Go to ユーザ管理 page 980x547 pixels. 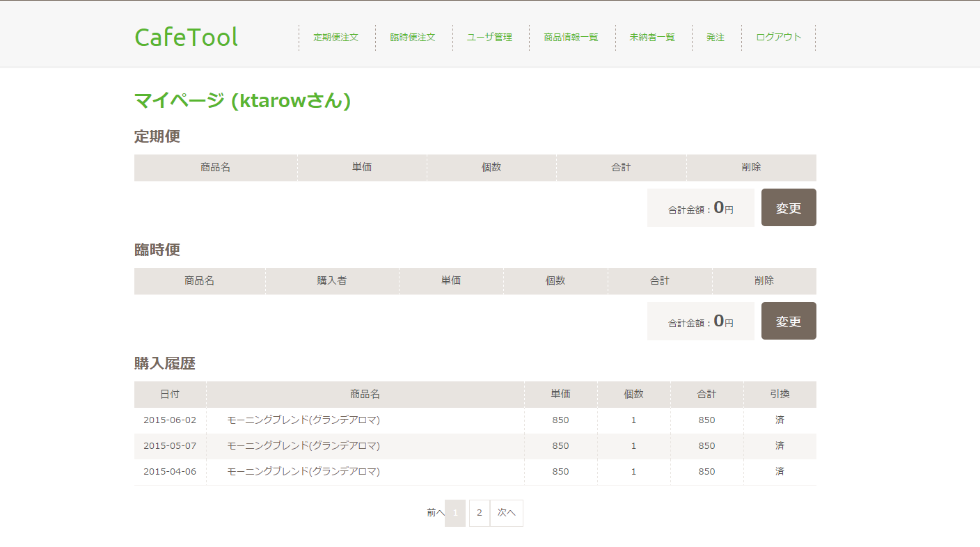pos(489,38)
